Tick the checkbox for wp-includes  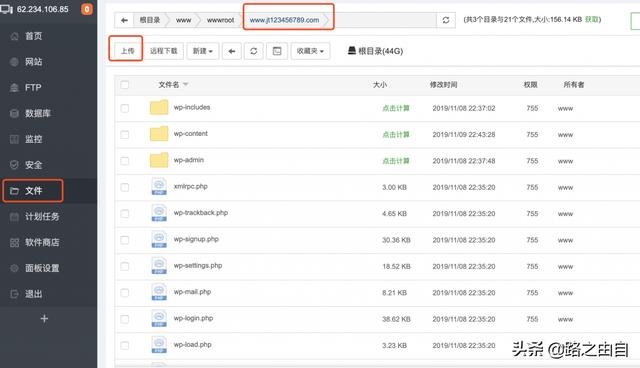point(124,108)
